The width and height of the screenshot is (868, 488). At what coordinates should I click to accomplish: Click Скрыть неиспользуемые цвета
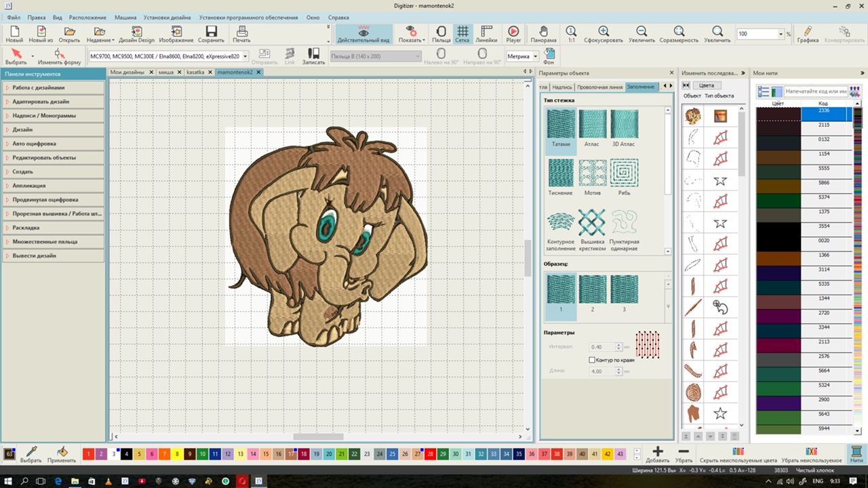tap(738, 454)
